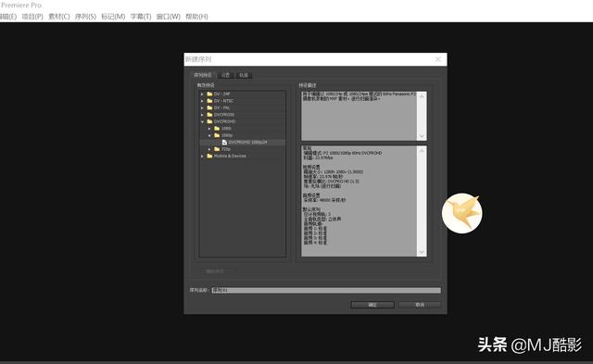This screenshot has width=593, height=364.
Task: Click the DV - 24P folder icon
Action: (209, 94)
